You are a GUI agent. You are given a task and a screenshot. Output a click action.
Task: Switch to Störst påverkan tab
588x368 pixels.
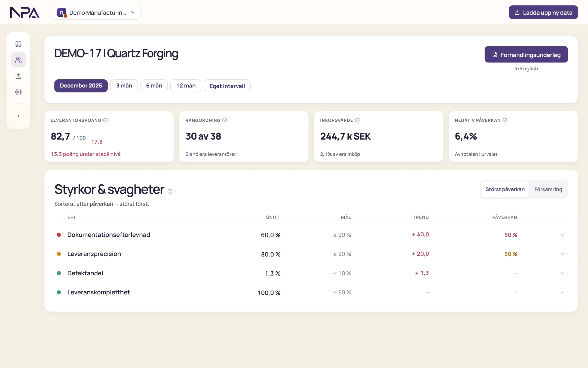505,189
